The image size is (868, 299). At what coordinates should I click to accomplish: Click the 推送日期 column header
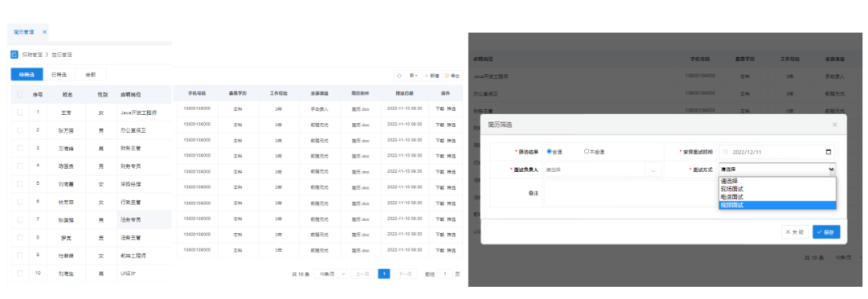404,93
